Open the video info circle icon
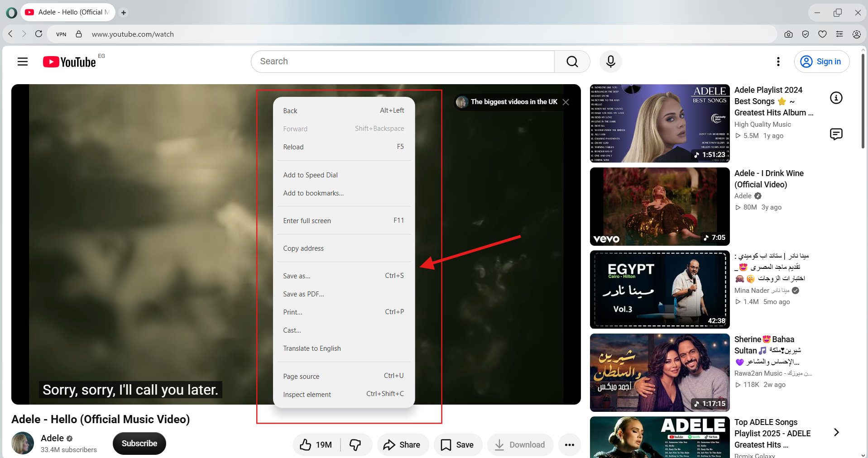 pyautogui.click(x=836, y=98)
